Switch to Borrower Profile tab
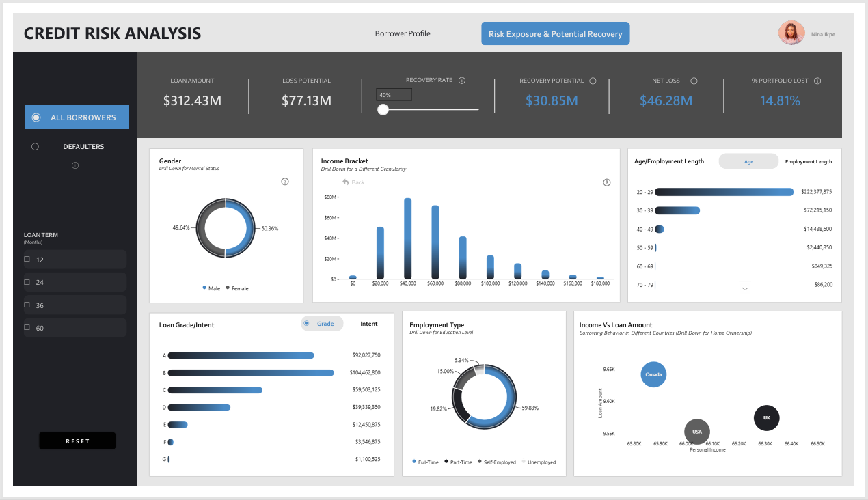Image resolution: width=868 pixels, height=500 pixels. (x=403, y=33)
